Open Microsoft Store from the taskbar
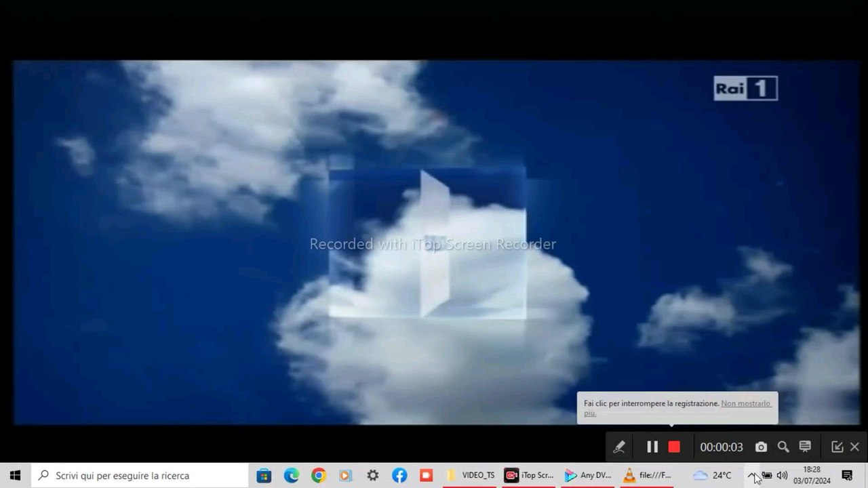The width and height of the screenshot is (868, 488). [264, 475]
